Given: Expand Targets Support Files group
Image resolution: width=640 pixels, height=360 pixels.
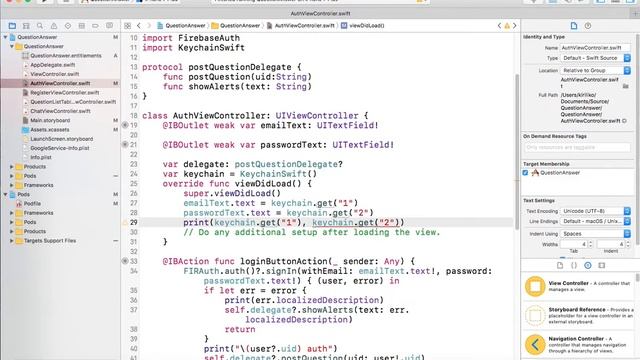Looking at the screenshot, I should tap(12, 241).
